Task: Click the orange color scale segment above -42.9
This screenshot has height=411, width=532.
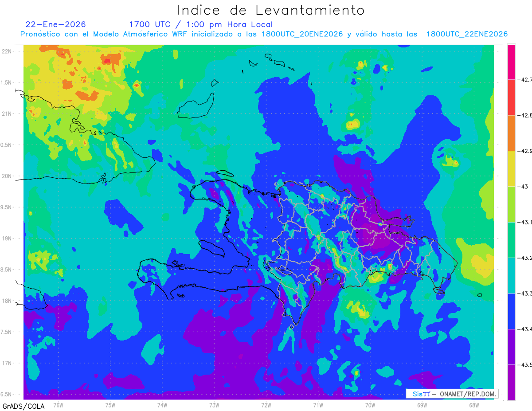Action: (x=511, y=133)
